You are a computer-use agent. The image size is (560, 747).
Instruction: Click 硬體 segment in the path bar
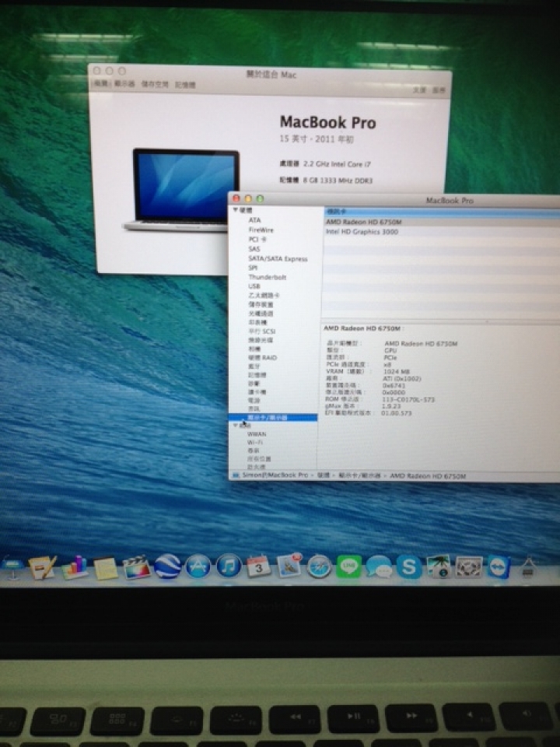(324, 475)
